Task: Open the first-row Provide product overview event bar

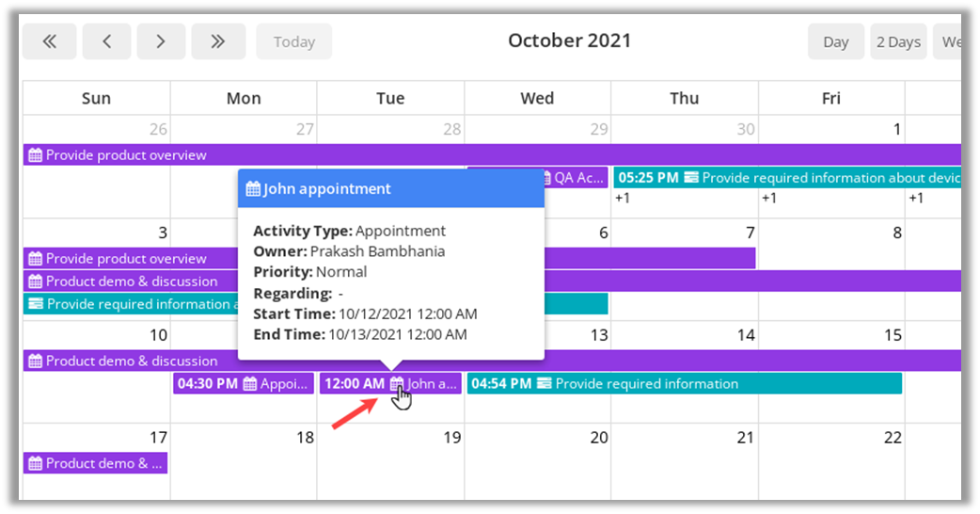Action: pos(126,155)
